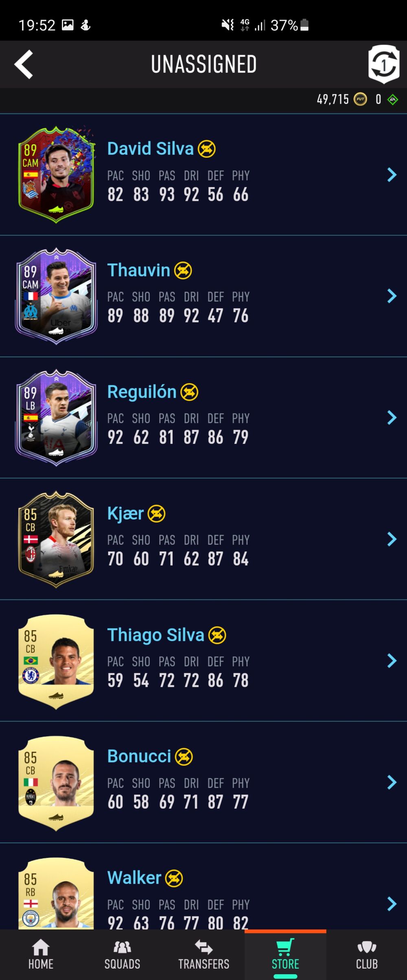Expand David Silva details chevron
The image size is (407, 980).
click(392, 175)
